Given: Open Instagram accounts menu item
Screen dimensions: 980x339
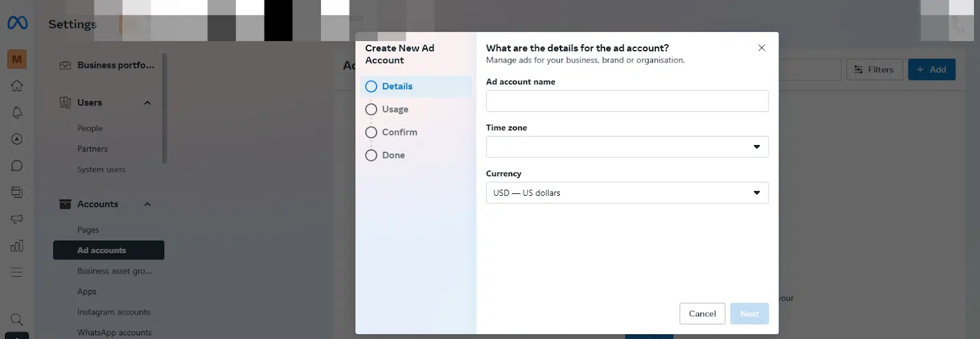Looking at the screenshot, I should (113, 312).
